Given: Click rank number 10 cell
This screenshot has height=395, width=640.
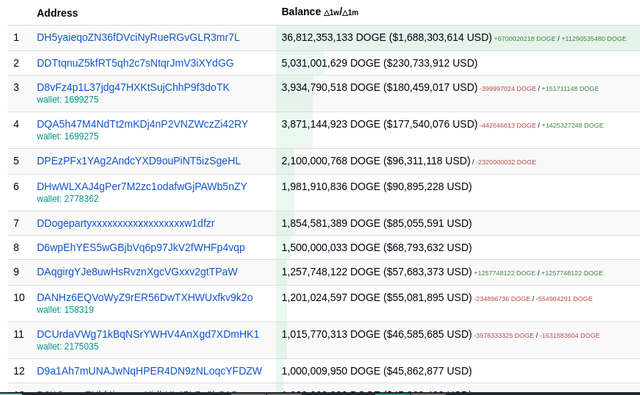Looking at the screenshot, I should coord(19,297).
